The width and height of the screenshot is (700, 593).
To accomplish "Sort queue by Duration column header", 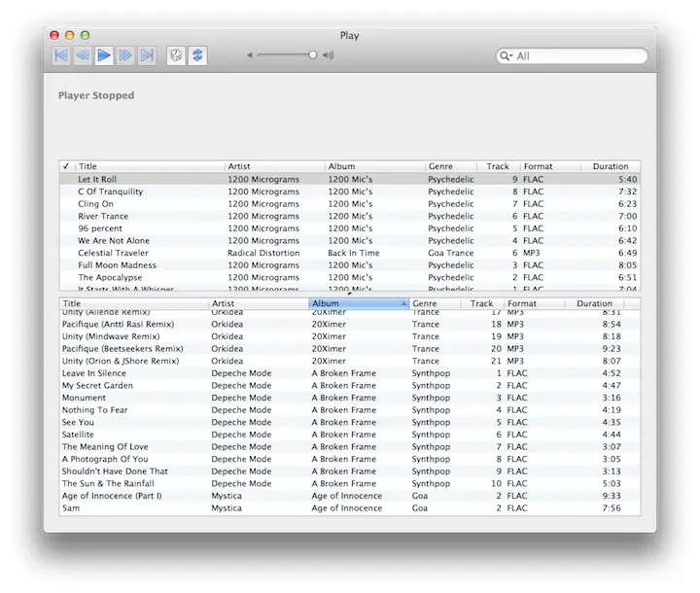I will (x=611, y=166).
